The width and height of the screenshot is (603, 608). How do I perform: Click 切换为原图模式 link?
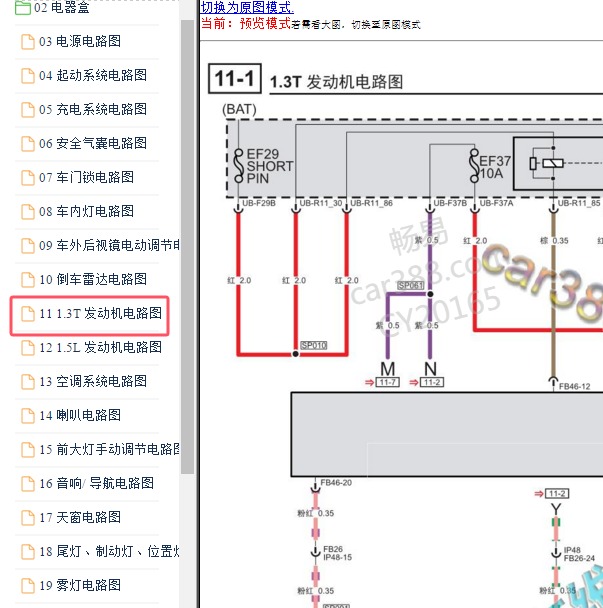[247, 7]
